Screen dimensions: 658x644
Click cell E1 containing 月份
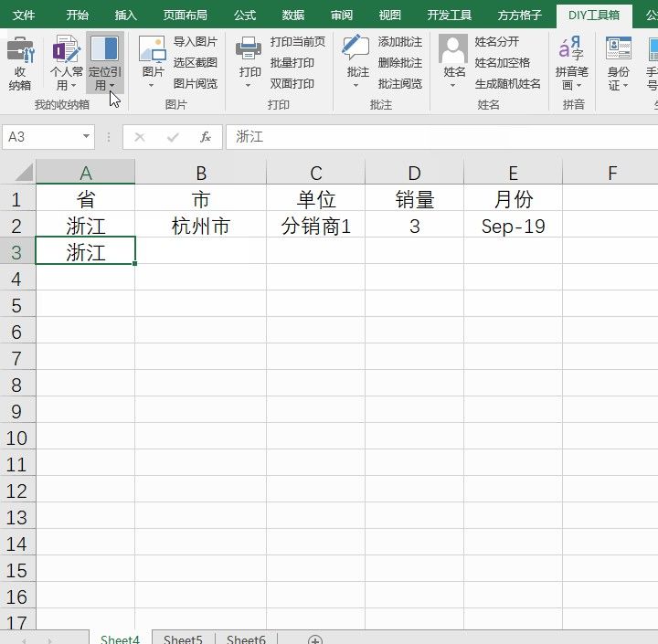coord(513,199)
